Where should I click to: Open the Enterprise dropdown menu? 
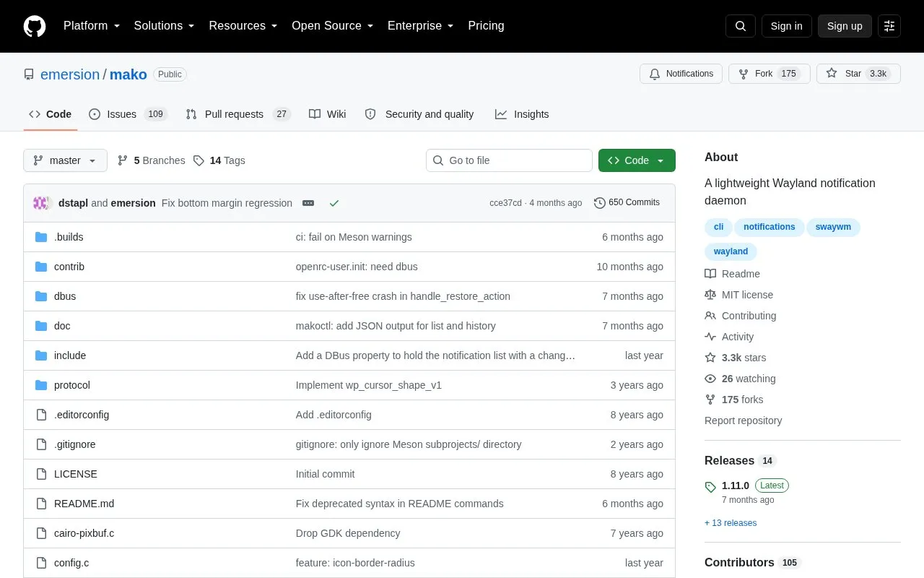tap(421, 26)
